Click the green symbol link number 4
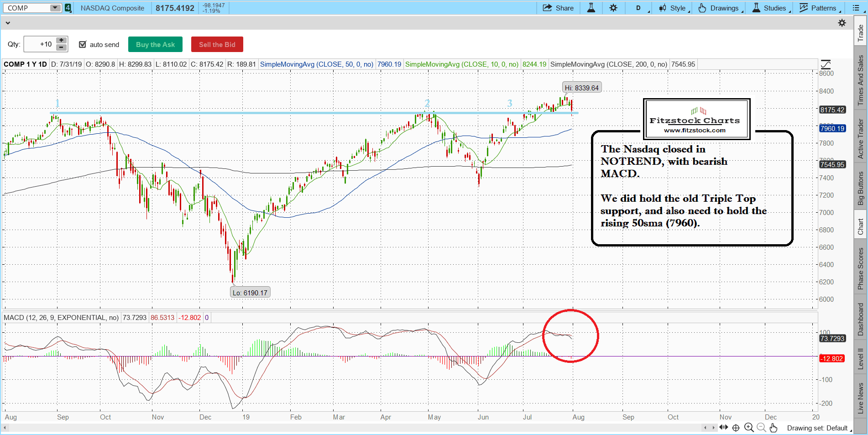This screenshot has width=868, height=435. click(68, 8)
